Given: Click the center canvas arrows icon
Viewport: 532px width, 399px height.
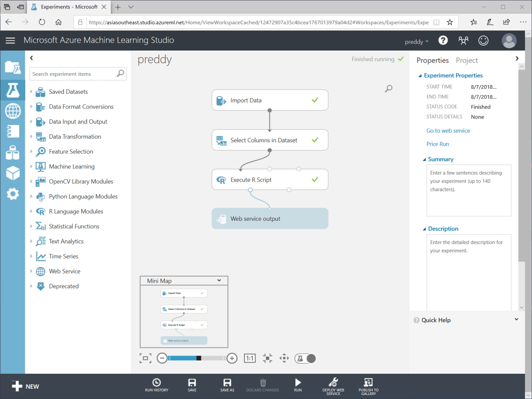Looking at the screenshot, I should [x=267, y=358].
